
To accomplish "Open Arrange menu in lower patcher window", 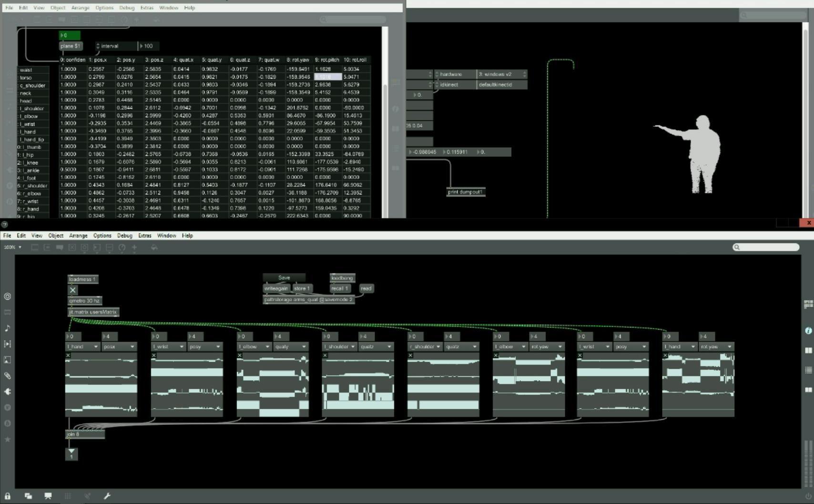I will point(78,235).
